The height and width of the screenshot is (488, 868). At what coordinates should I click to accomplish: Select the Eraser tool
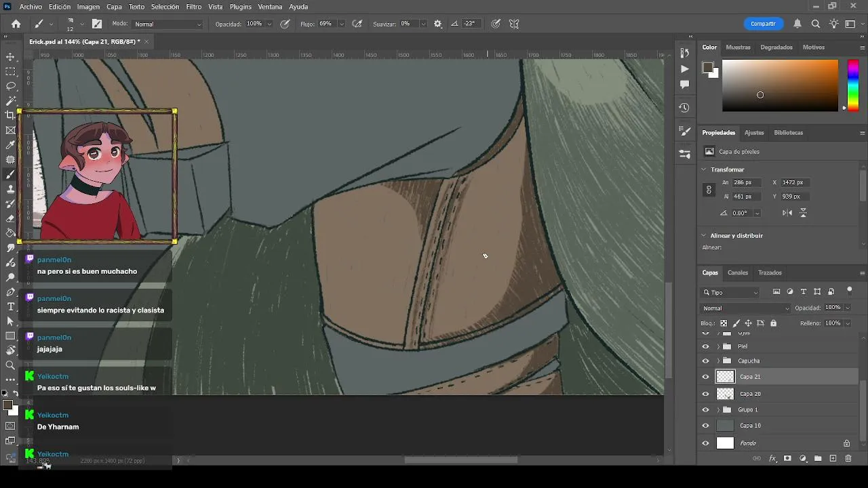point(10,218)
